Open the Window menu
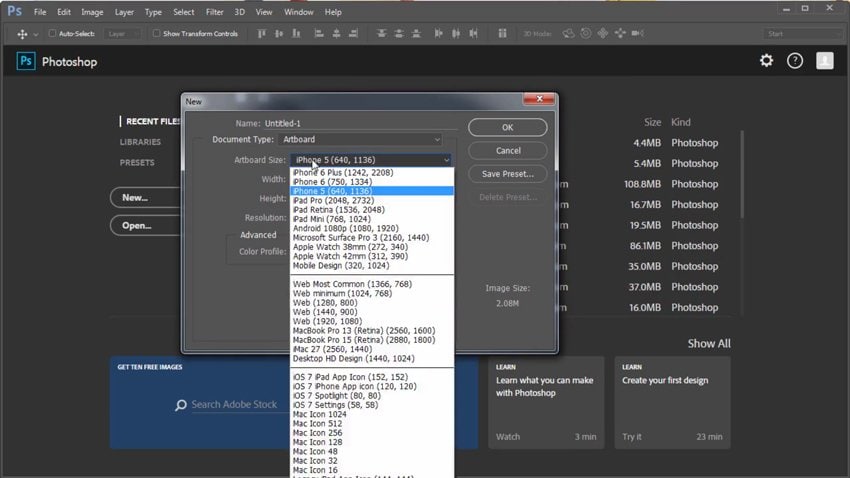Image resolution: width=850 pixels, height=478 pixels. coord(299,12)
